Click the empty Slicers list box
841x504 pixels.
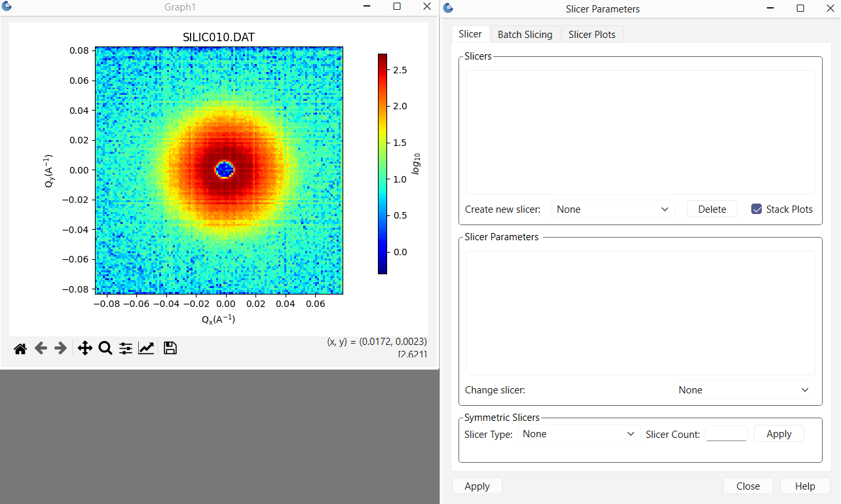(x=641, y=132)
